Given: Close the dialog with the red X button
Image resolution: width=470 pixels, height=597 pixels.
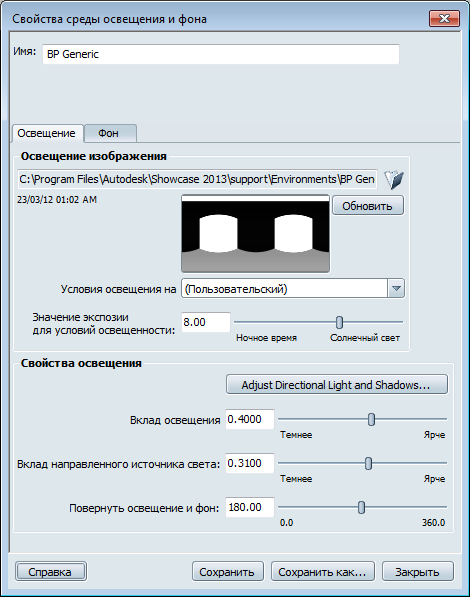Looking at the screenshot, I should click(444, 18).
